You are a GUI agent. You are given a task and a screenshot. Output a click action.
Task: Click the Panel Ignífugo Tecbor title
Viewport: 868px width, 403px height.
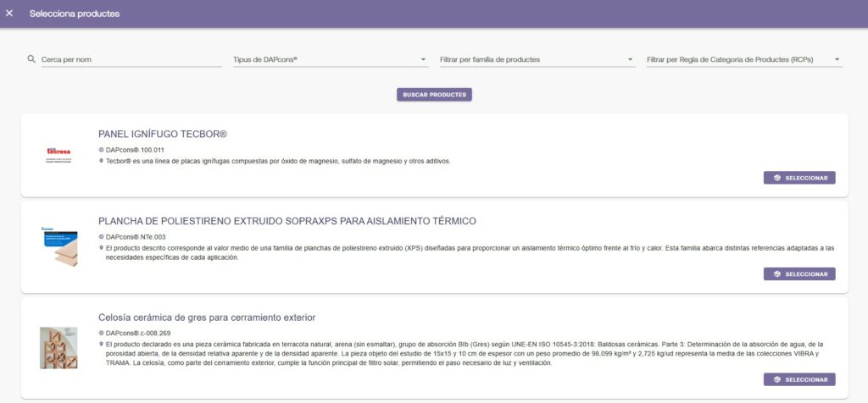tap(163, 135)
